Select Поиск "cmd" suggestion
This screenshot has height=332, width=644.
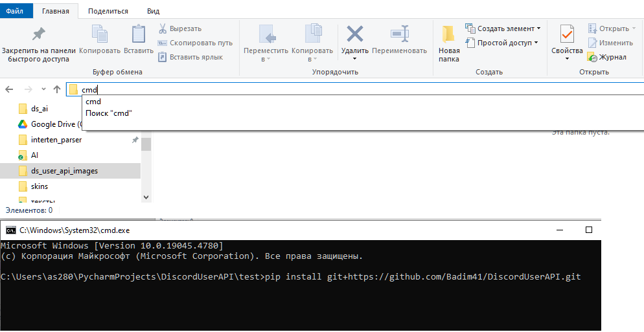(x=108, y=113)
